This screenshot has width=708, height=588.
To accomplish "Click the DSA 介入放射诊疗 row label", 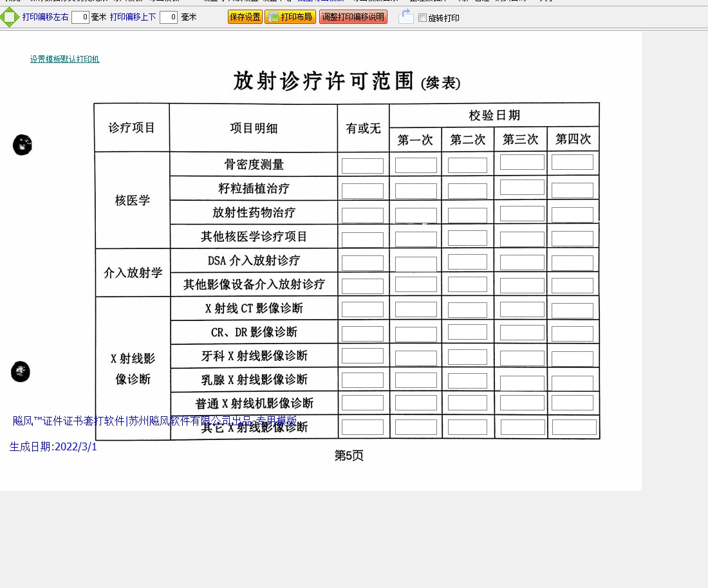I will coord(254,261).
